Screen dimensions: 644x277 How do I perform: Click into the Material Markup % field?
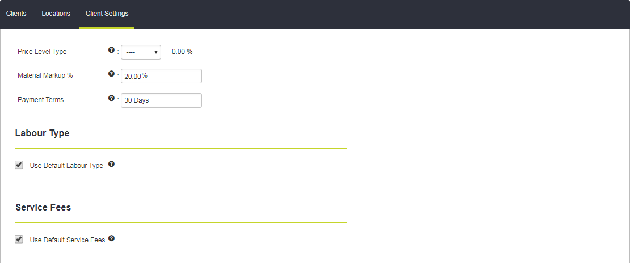tap(161, 76)
